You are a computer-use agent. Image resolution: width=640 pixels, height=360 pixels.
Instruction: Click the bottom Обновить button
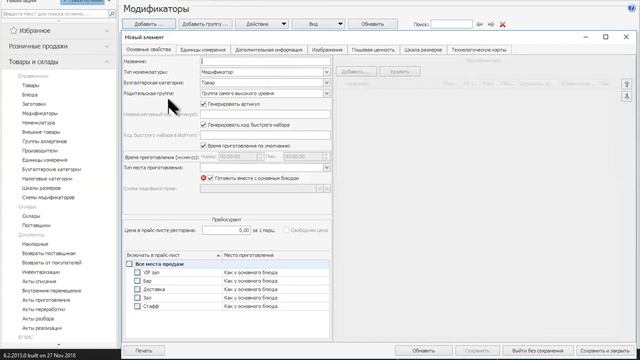click(x=424, y=351)
